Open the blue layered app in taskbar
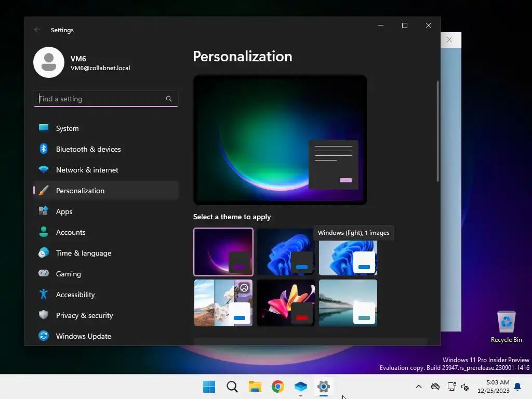Viewport: 532px width, 399px height. [301, 387]
